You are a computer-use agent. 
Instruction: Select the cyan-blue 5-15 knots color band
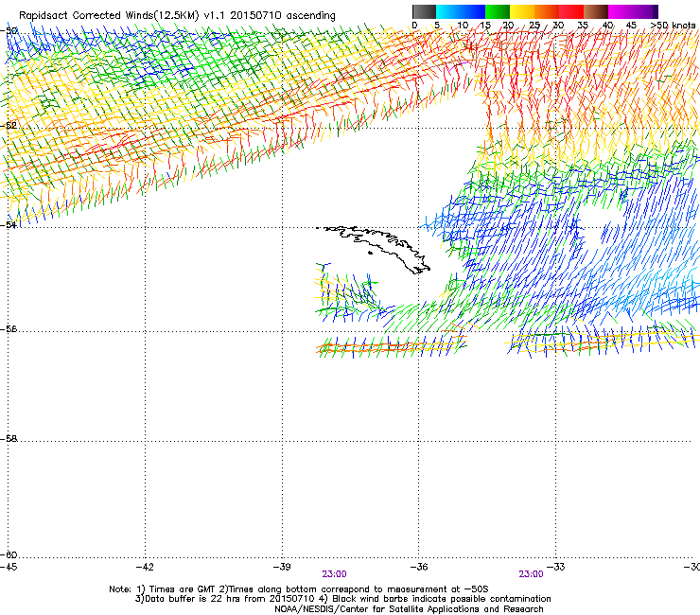click(461, 11)
